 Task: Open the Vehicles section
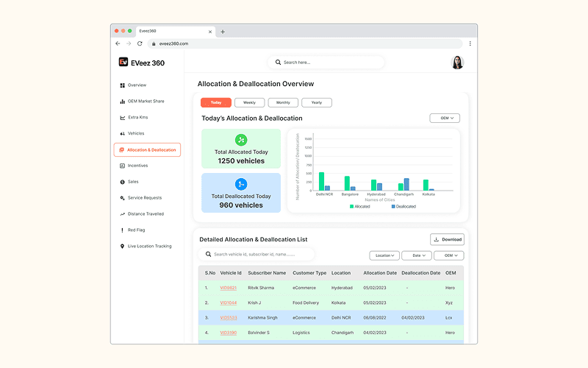tap(132, 134)
